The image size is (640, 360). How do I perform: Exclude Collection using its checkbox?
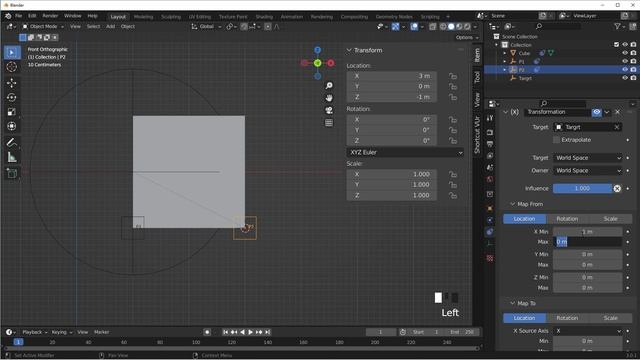tap(616, 44)
